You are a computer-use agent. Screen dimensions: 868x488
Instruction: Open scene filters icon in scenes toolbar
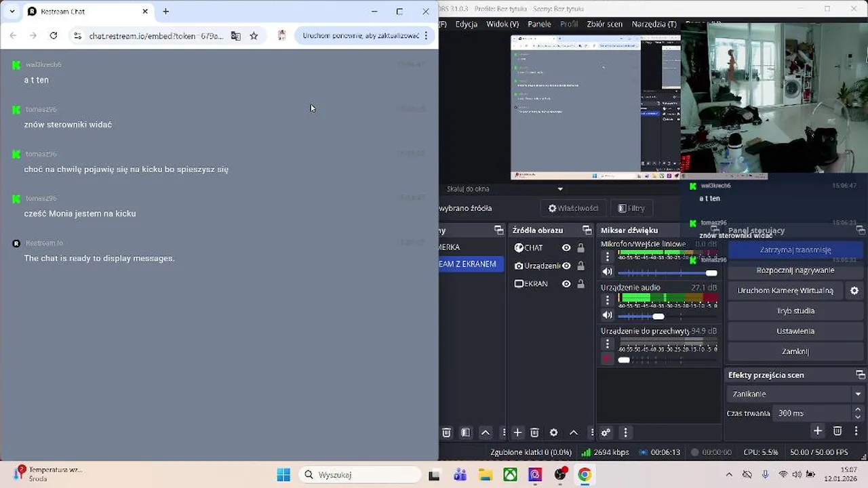465,432
